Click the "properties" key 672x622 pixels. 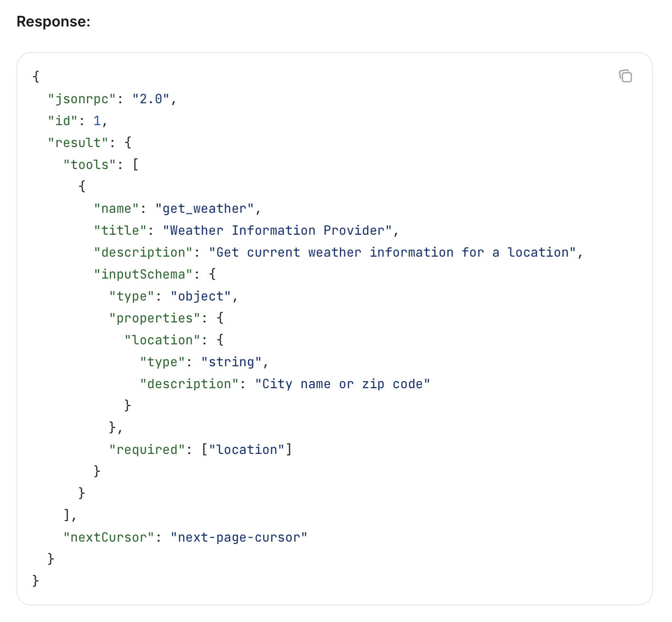(x=155, y=318)
